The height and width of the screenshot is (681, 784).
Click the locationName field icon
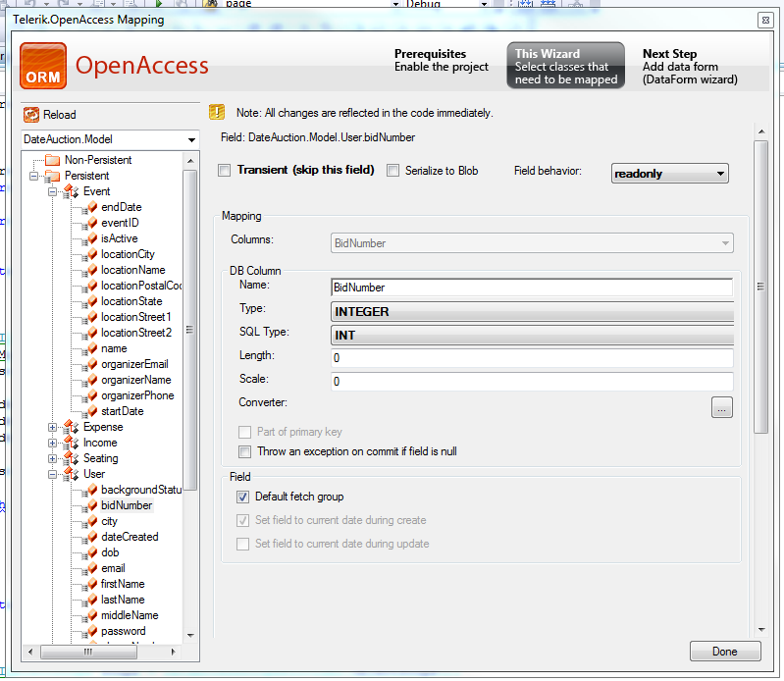click(90, 270)
